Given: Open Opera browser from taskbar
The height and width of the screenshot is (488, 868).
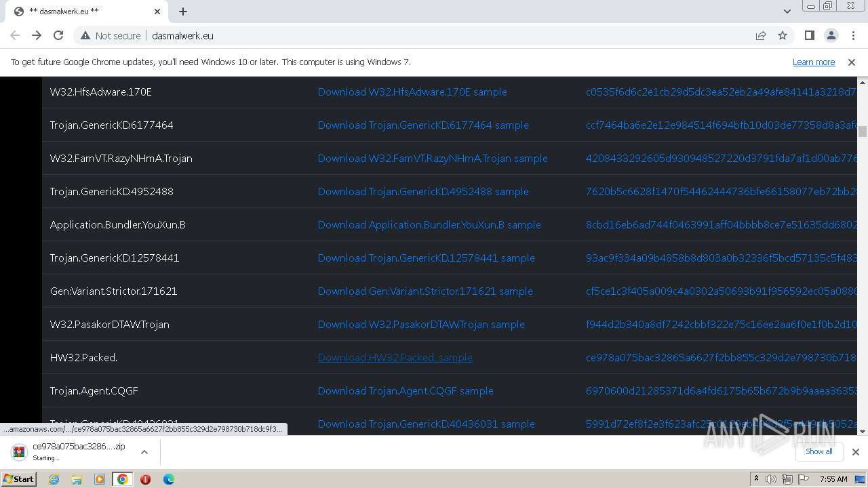Looking at the screenshot, I should (145, 479).
